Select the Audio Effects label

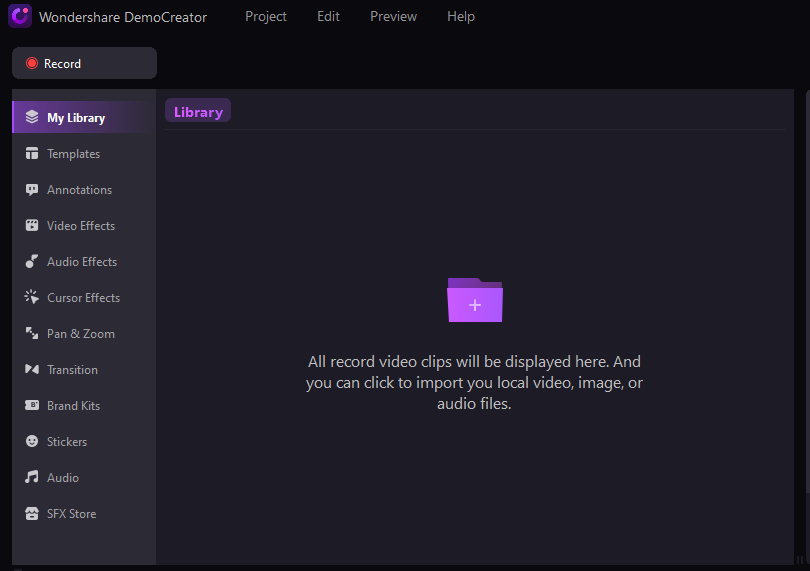point(82,261)
